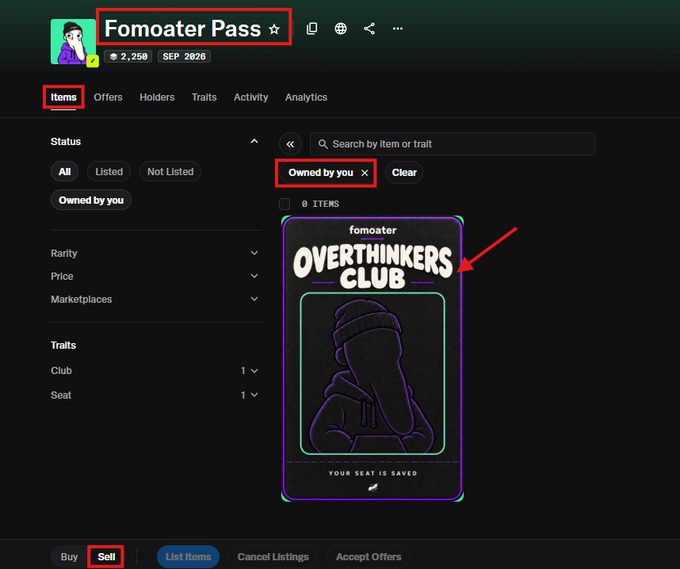Select the Not Listed status filter
680x569 pixels.
click(170, 172)
